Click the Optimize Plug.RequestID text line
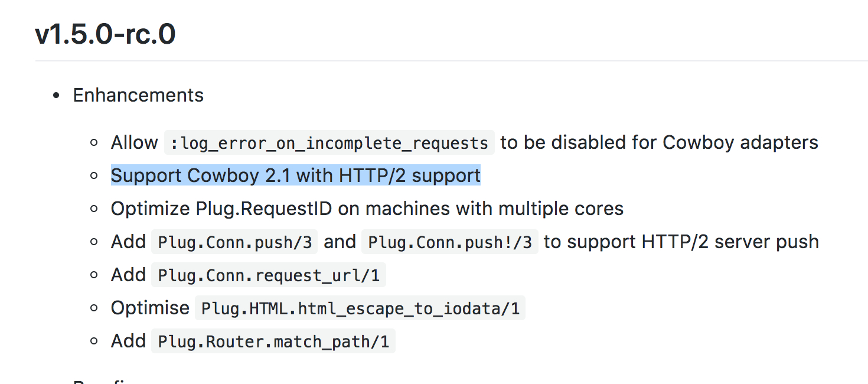 pyautogui.click(x=367, y=209)
